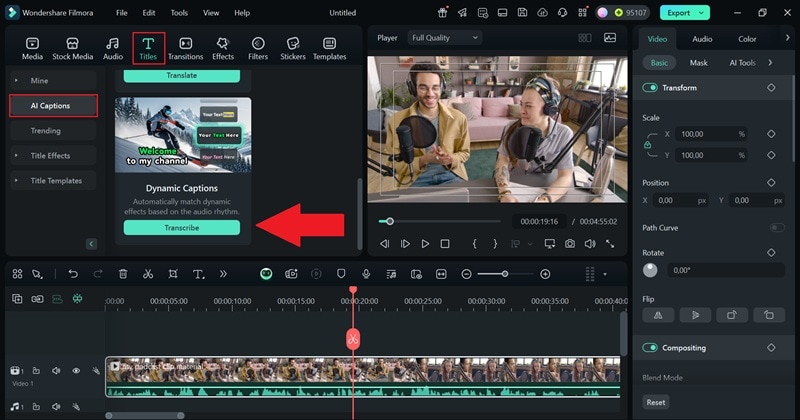This screenshot has height=420, width=800.
Task: Click the player volume speaker icon
Action: 590,244
